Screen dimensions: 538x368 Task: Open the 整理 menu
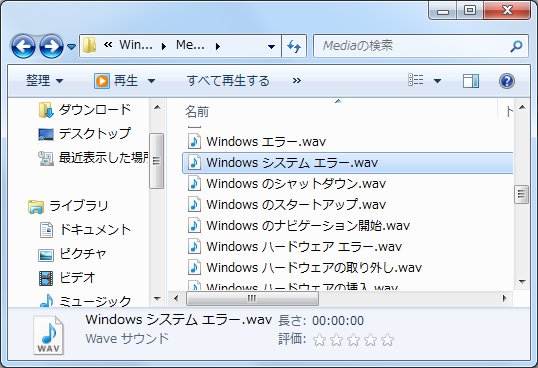click(44, 81)
